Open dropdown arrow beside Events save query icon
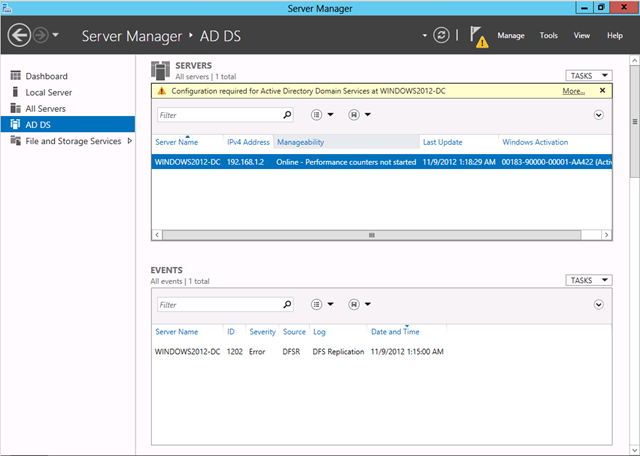 click(x=368, y=304)
